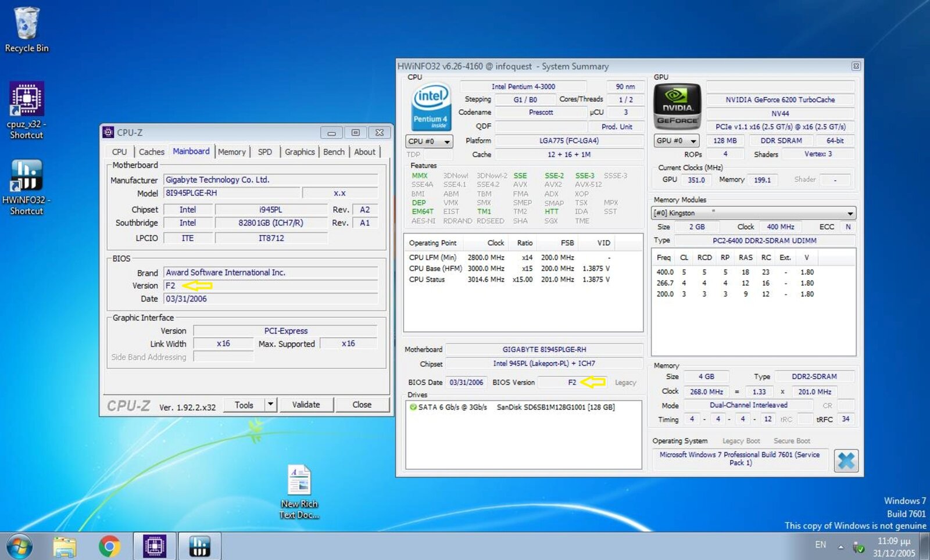This screenshot has height=560, width=930.
Task: Click the Gigabyte Technology manufacturer field
Action: (271, 180)
